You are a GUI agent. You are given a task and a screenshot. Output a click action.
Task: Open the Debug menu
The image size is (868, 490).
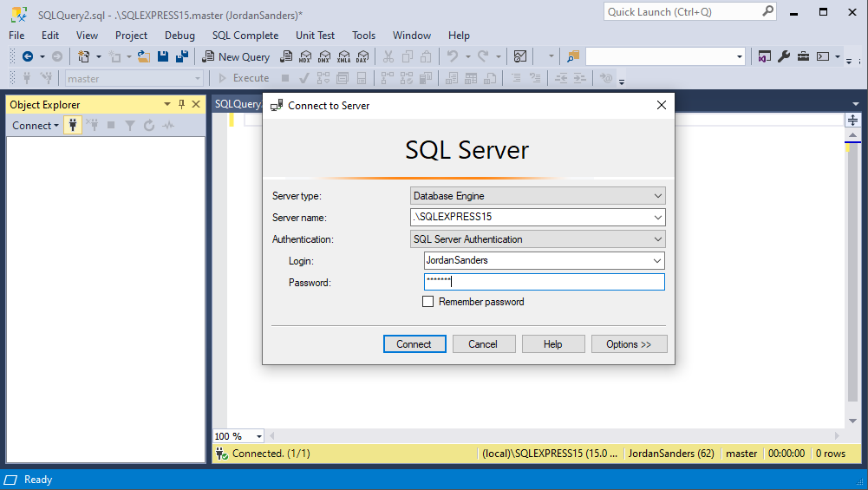pos(179,36)
